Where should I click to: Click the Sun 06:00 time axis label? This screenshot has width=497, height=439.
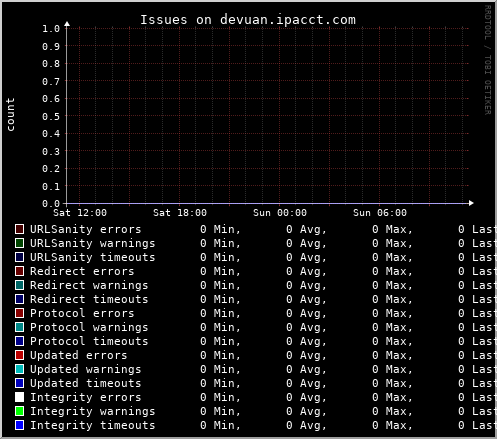(x=380, y=213)
